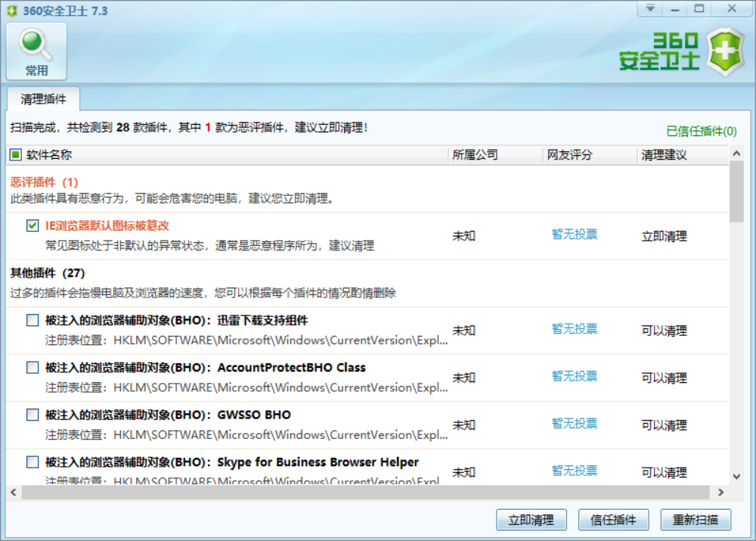This screenshot has width=756, height=541.
Task: Open the 常用 magnifier tool
Action: coord(36,51)
